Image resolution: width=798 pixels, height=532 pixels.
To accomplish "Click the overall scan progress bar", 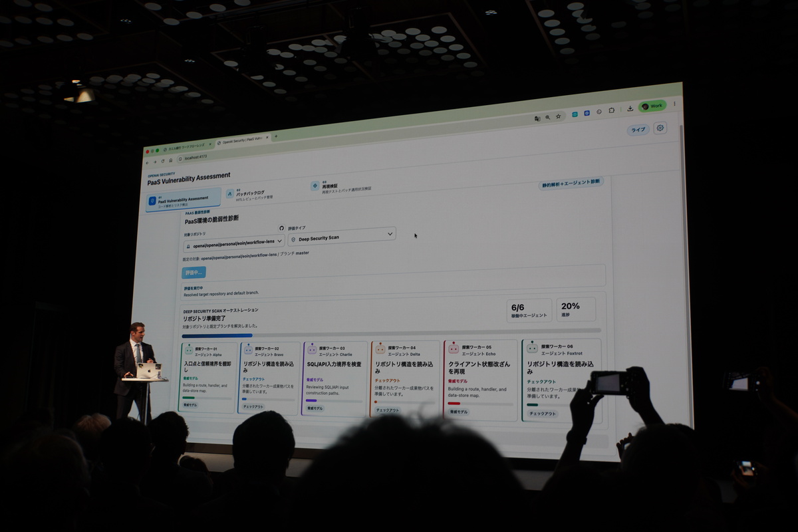I will [x=391, y=332].
